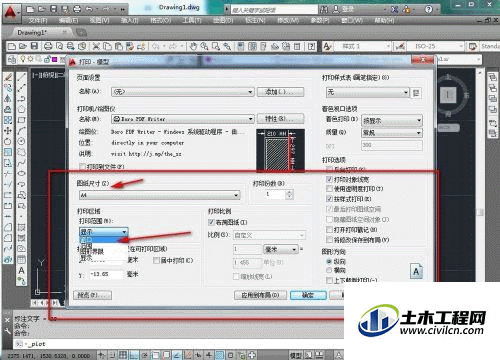
Task: Open the Layer Properties Manager icon
Action: 12,60
